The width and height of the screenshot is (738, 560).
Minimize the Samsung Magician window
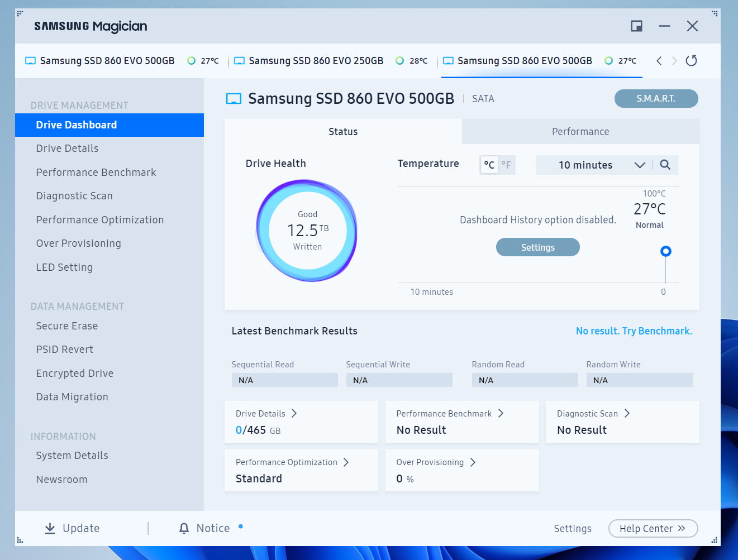click(x=664, y=26)
